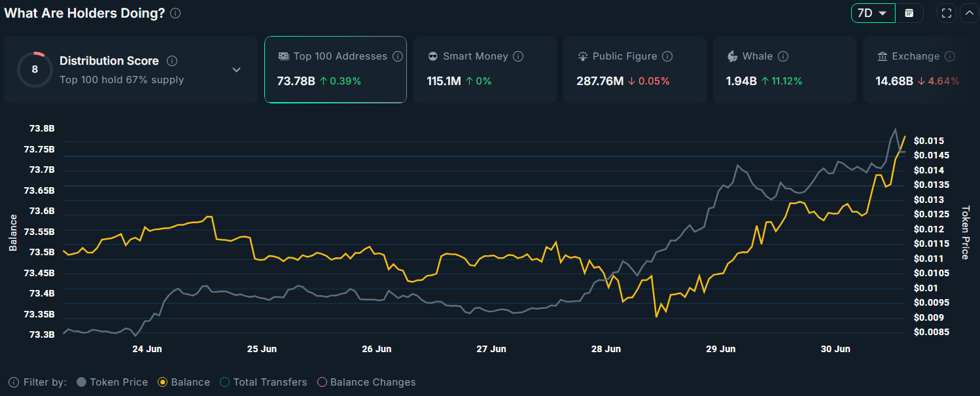
Task: Enable the Balance Changes filter
Action: (322, 382)
